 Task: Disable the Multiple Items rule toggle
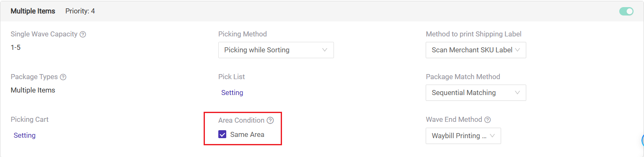click(x=626, y=11)
